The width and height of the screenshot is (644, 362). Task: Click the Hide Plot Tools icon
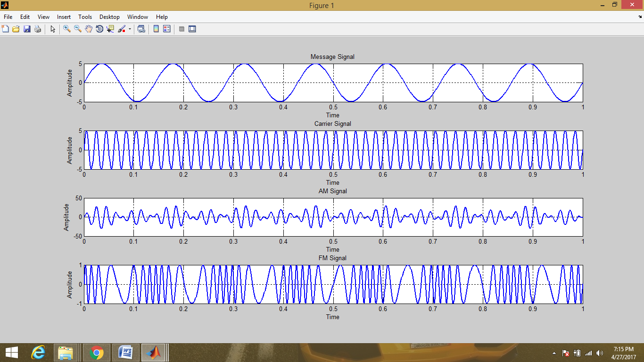[x=182, y=29]
